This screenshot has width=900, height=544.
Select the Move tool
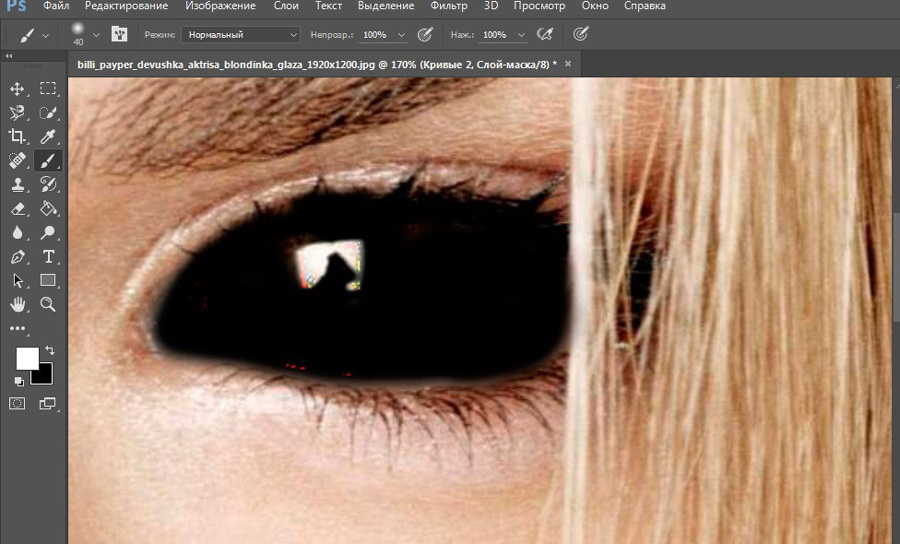pos(17,88)
